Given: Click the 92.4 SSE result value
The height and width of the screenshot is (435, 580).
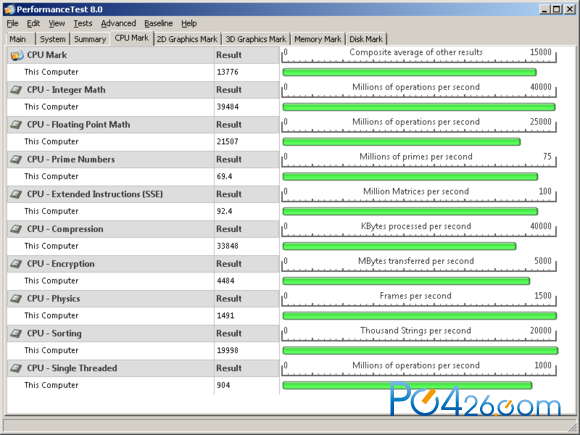Looking at the screenshot, I should (x=225, y=211).
